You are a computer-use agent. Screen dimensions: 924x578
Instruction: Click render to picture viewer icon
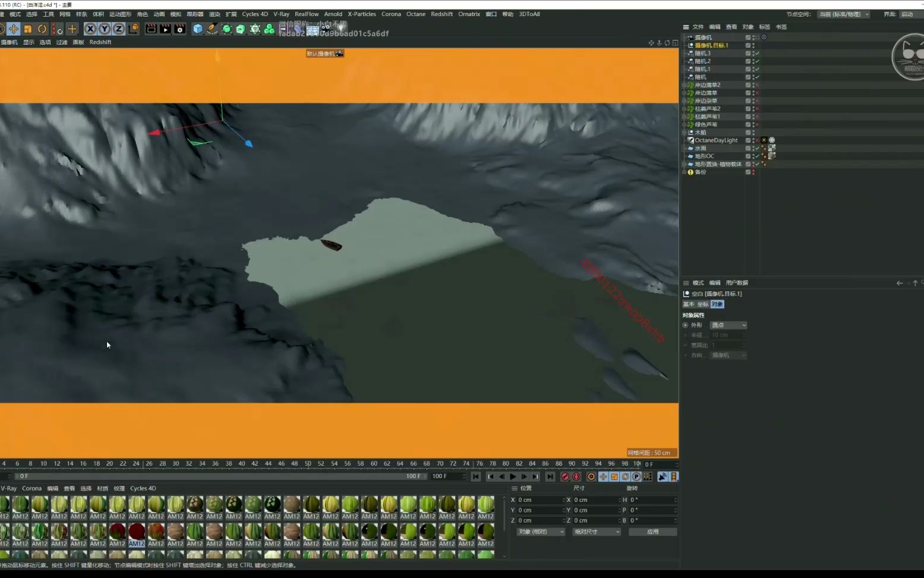165,29
